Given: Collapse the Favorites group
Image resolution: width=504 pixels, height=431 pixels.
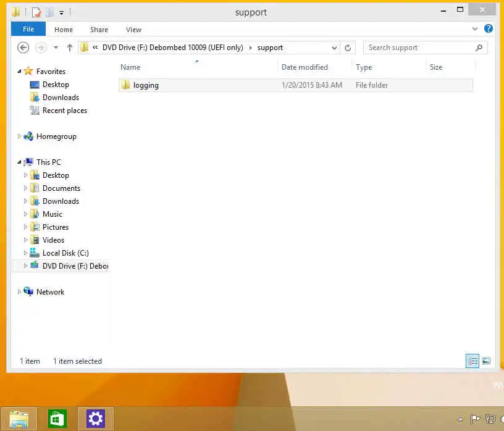Looking at the screenshot, I should point(19,72).
